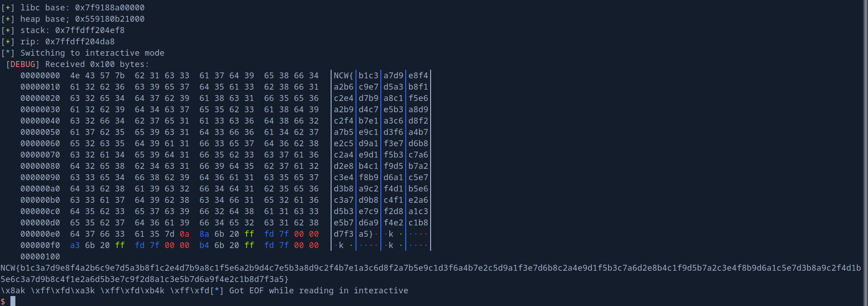The height and width of the screenshot is (306, 868).
Task: Click 'Switching to interactive mode' message
Action: [92, 53]
